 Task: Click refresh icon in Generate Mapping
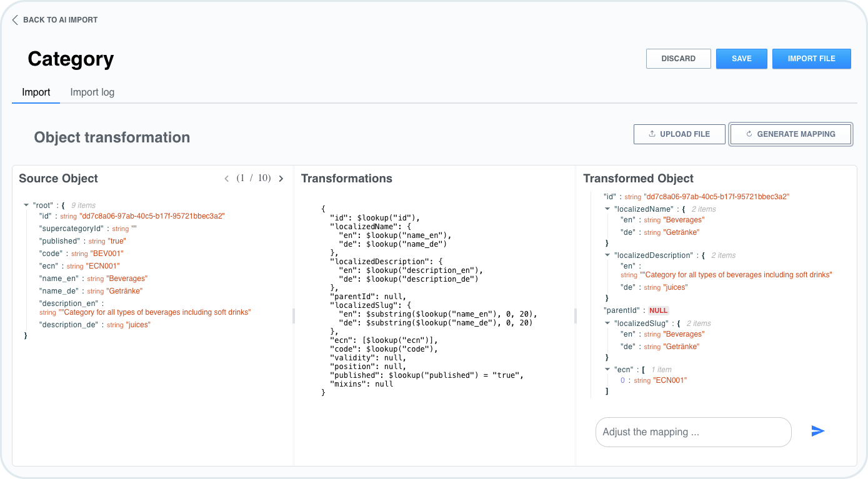tap(749, 134)
